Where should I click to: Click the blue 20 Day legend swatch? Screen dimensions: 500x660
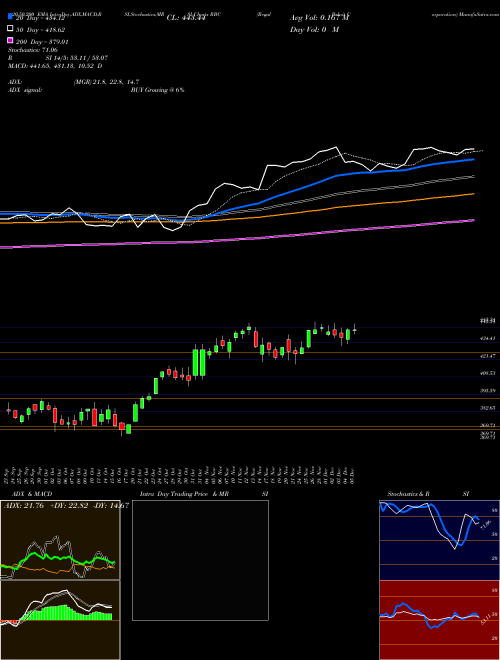pyautogui.click(x=10, y=18)
